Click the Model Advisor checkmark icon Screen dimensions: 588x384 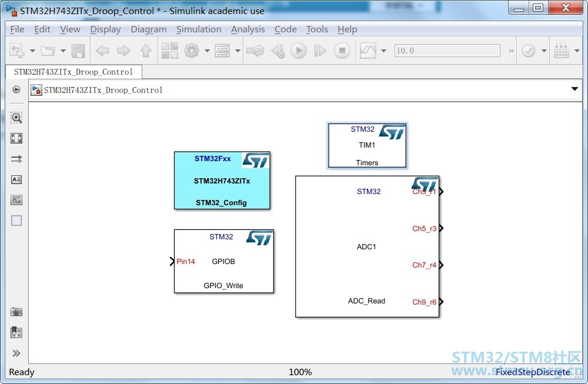click(x=529, y=51)
